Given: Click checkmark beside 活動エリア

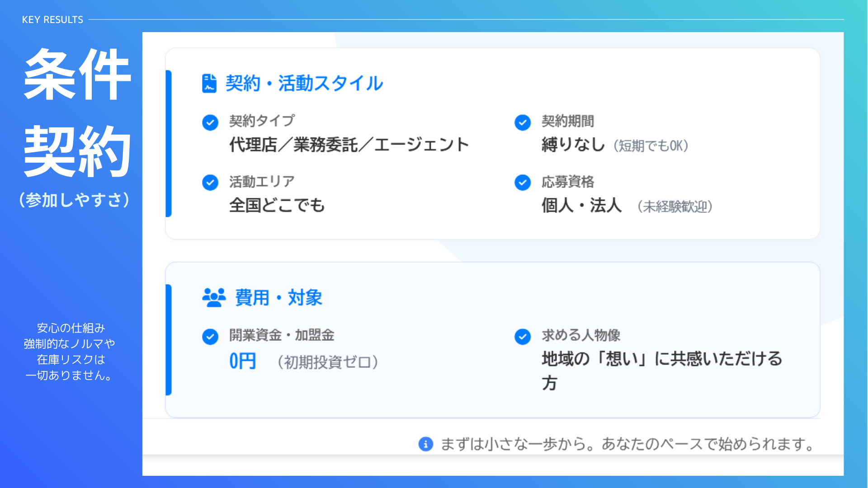Looking at the screenshot, I should (x=210, y=183).
